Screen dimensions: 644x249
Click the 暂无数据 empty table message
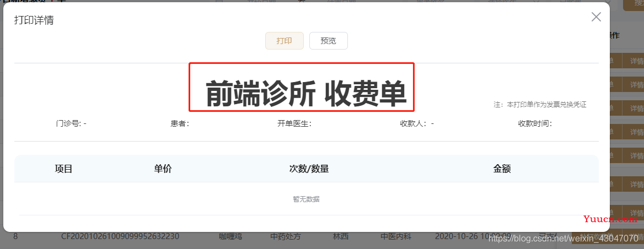pyautogui.click(x=306, y=199)
